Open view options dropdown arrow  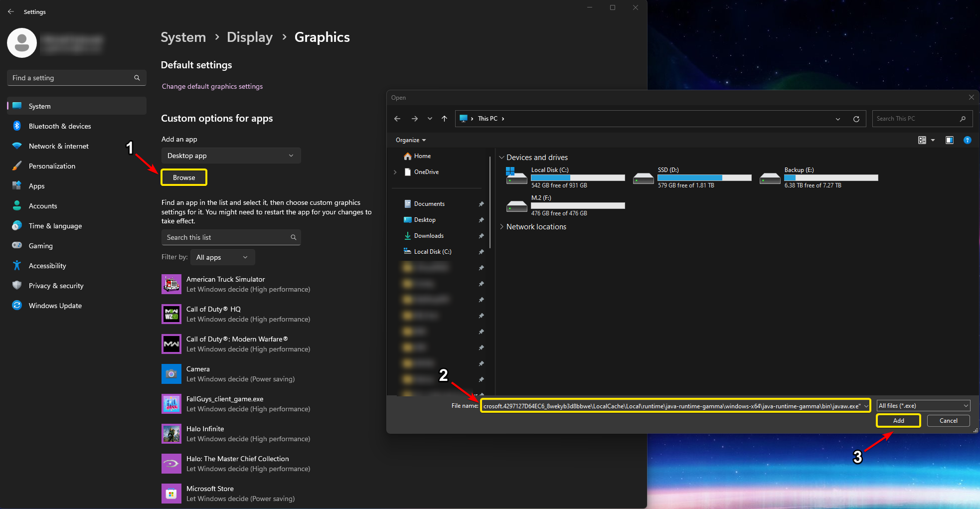coord(933,140)
